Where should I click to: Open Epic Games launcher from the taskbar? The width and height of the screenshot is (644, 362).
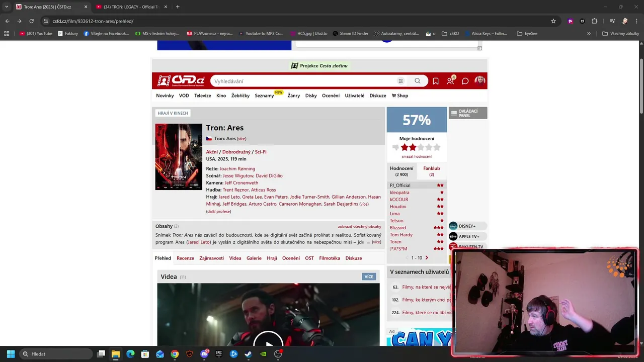click(219, 354)
